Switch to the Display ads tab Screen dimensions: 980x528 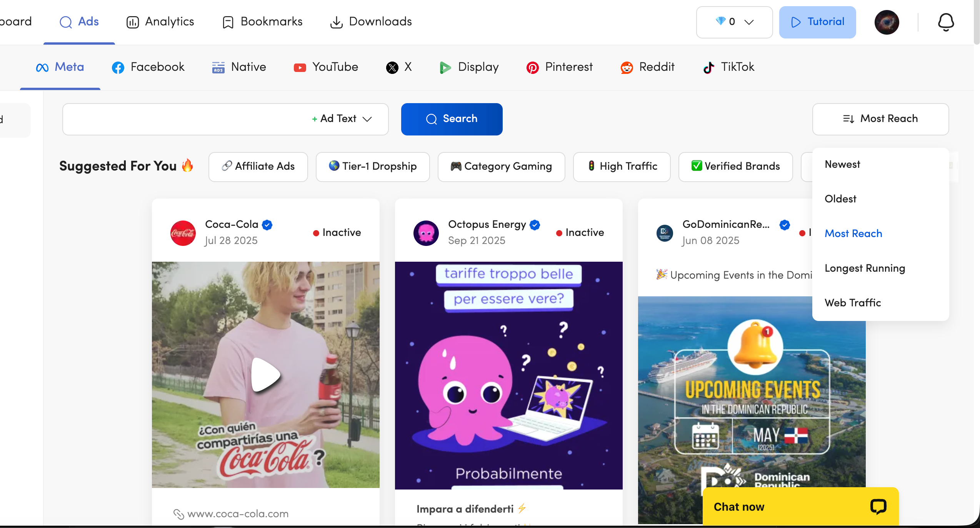pos(469,67)
